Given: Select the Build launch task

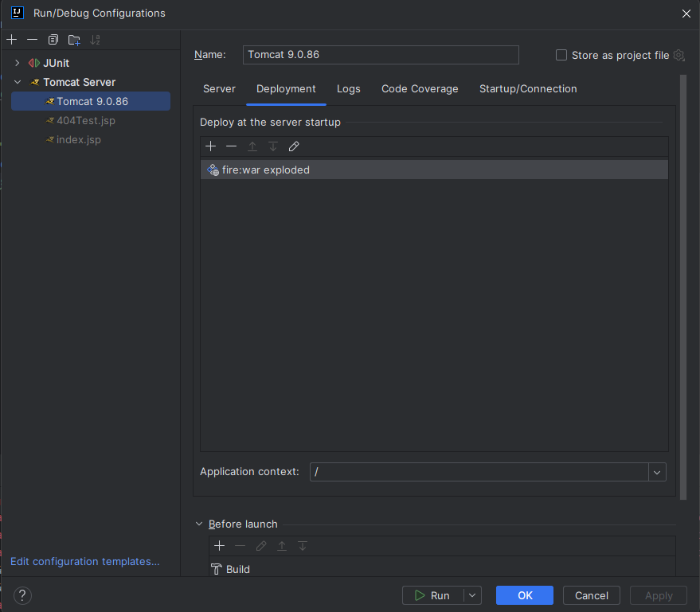Looking at the screenshot, I should (442, 569).
